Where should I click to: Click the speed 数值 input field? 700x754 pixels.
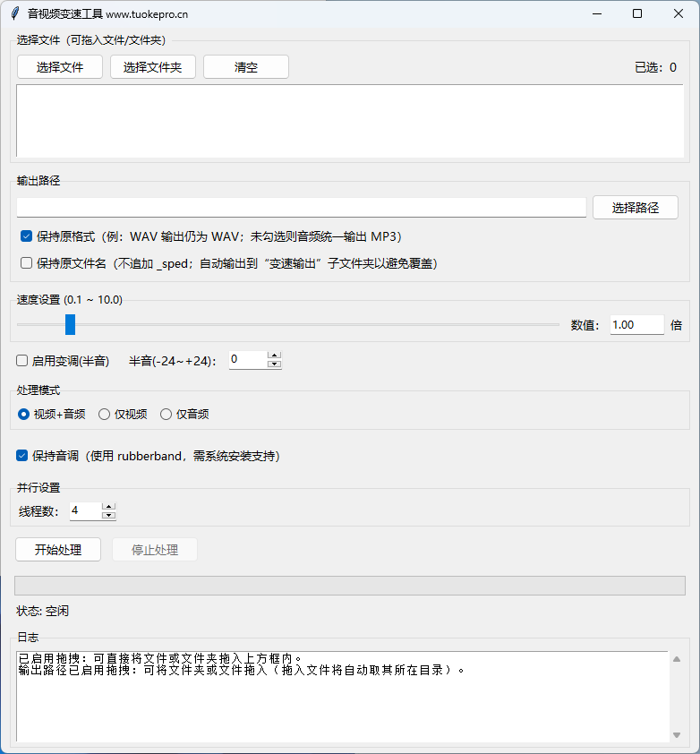coord(636,325)
